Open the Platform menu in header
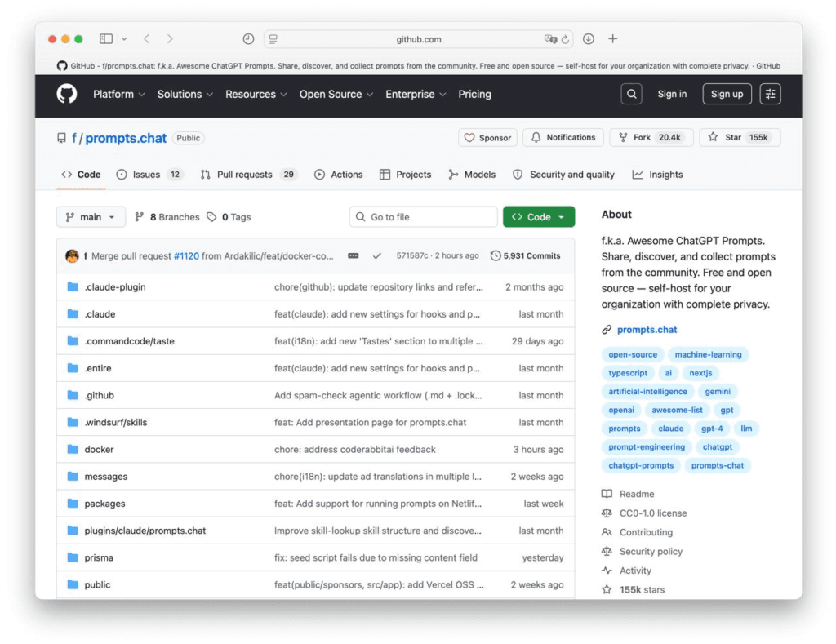The width and height of the screenshot is (836, 644). coord(118,94)
